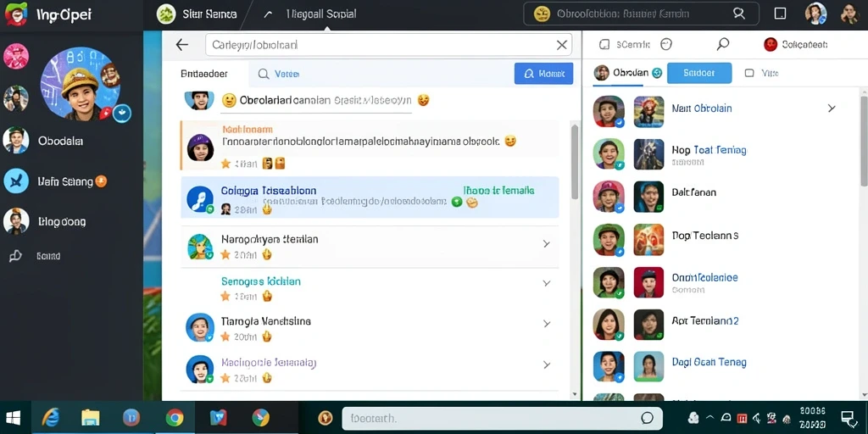Image resolution: width=868 pixels, height=434 pixels.
Task: Click the square window icon in the top bar
Action: point(780,14)
